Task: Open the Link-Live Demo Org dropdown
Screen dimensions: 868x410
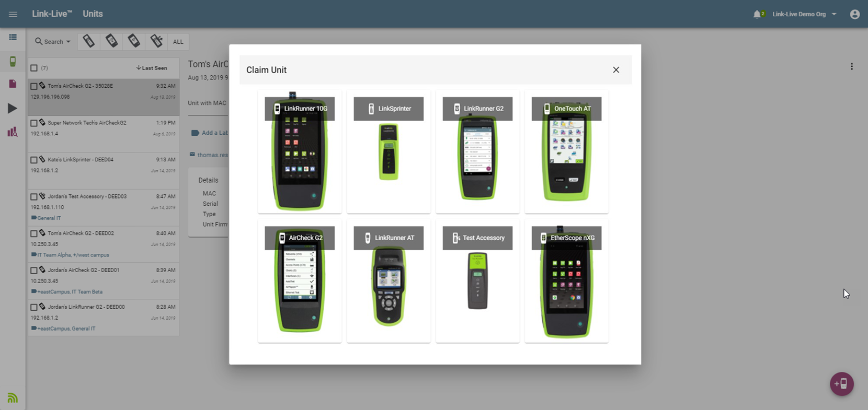Action: tap(804, 15)
